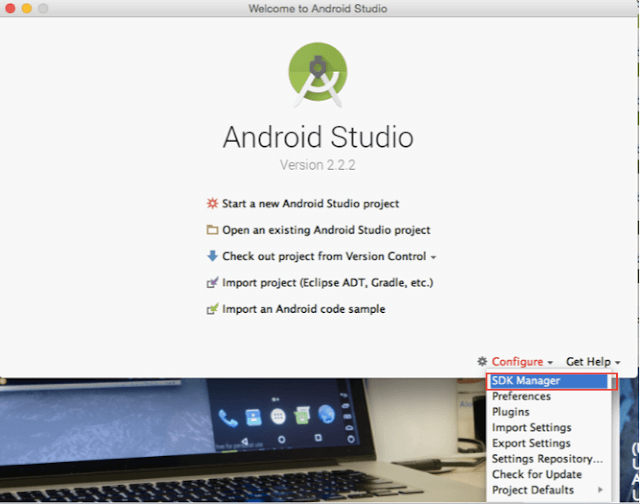Open the Configure dropdown menu
The height and width of the screenshot is (504, 640).
[522, 362]
